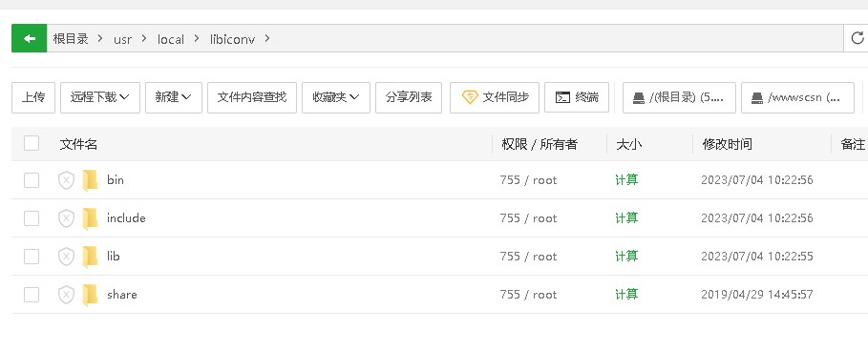The width and height of the screenshot is (868, 351).
Task: Refresh the file list with reload icon
Action: click(x=857, y=38)
